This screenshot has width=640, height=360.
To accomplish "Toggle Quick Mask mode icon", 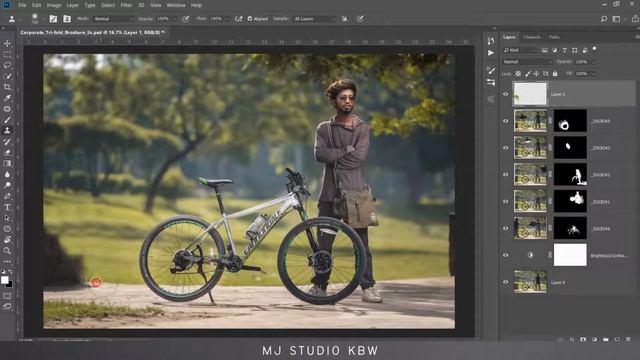I will 7,296.
